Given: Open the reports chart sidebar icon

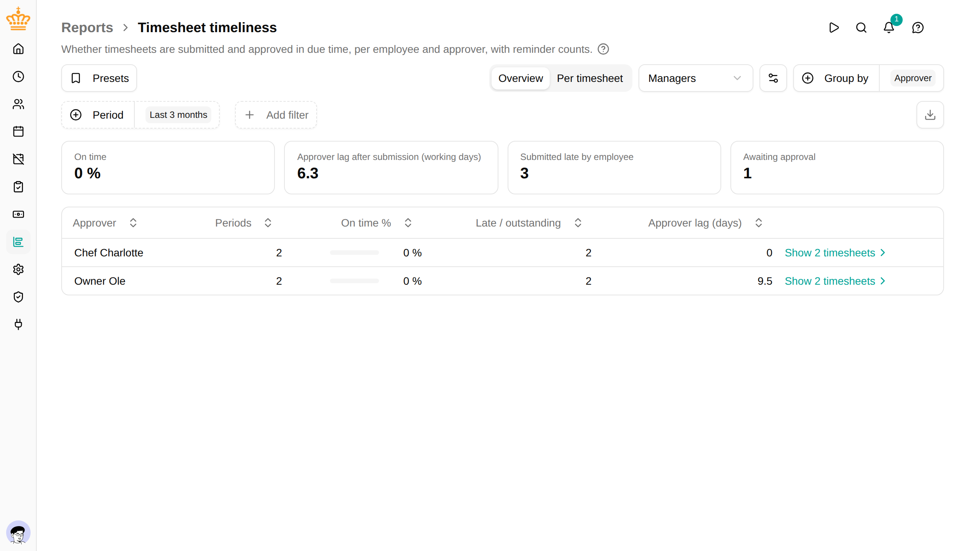Looking at the screenshot, I should point(18,242).
